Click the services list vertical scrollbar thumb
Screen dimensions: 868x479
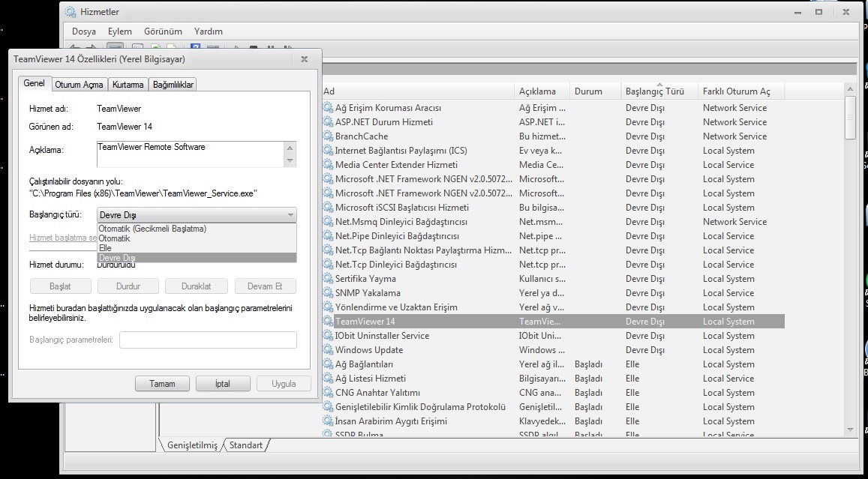(x=851, y=118)
